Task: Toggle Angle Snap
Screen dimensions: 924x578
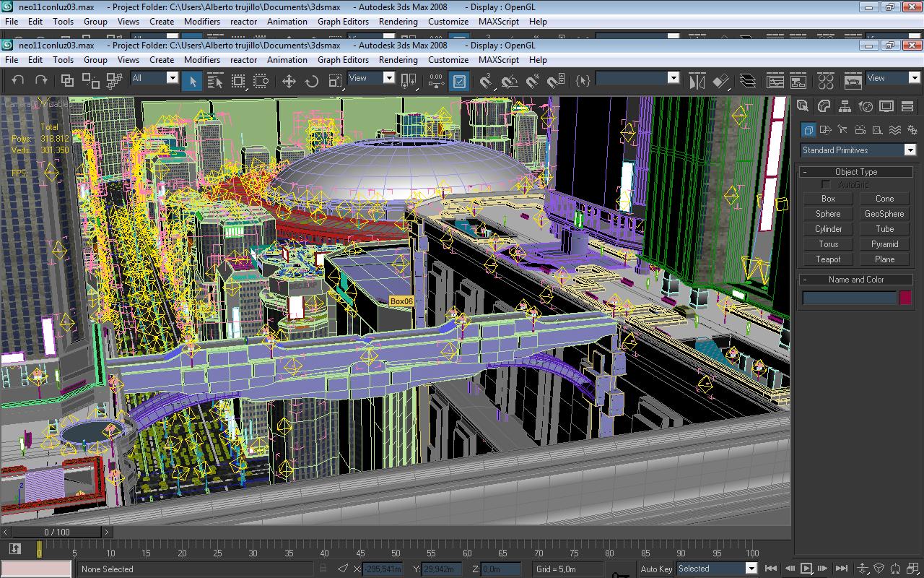Action: (x=510, y=81)
